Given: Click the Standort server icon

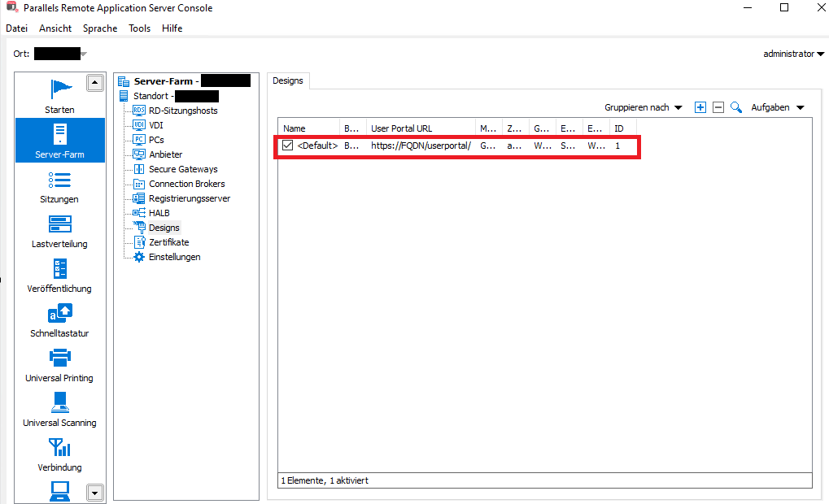Looking at the screenshot, I should [124, 96].
